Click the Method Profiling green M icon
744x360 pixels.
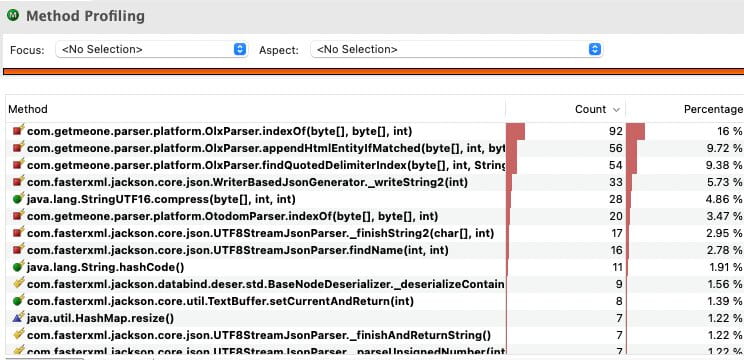pyautogui.click(x=13, y=15)
